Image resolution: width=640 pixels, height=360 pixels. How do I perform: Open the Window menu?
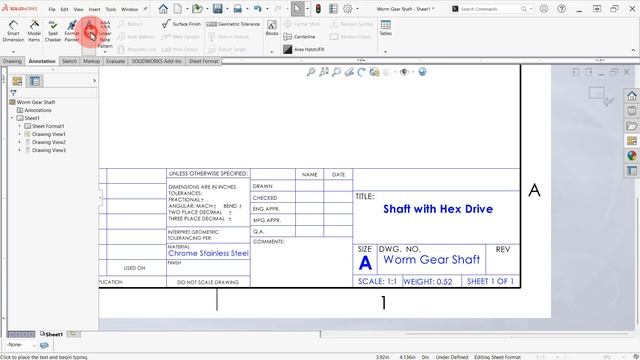coord(129,9)
